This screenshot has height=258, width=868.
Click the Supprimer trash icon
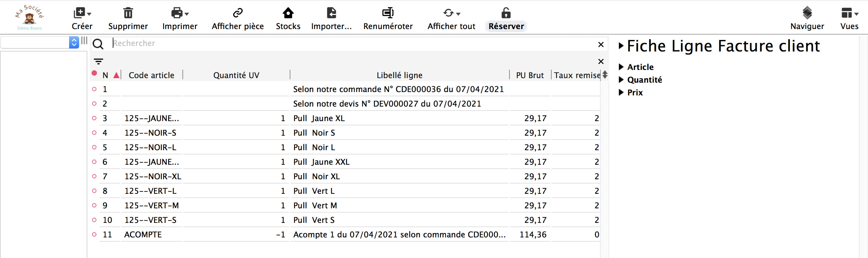point(128,13)
